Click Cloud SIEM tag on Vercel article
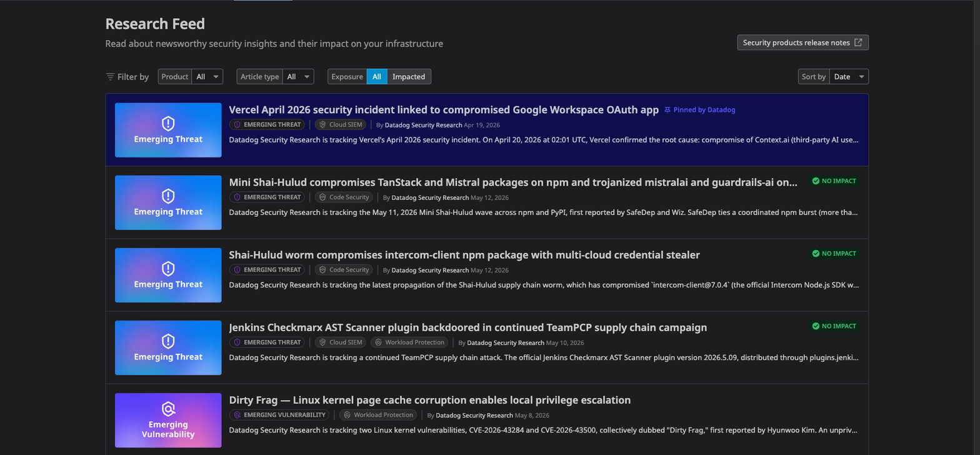 (340, 124)
